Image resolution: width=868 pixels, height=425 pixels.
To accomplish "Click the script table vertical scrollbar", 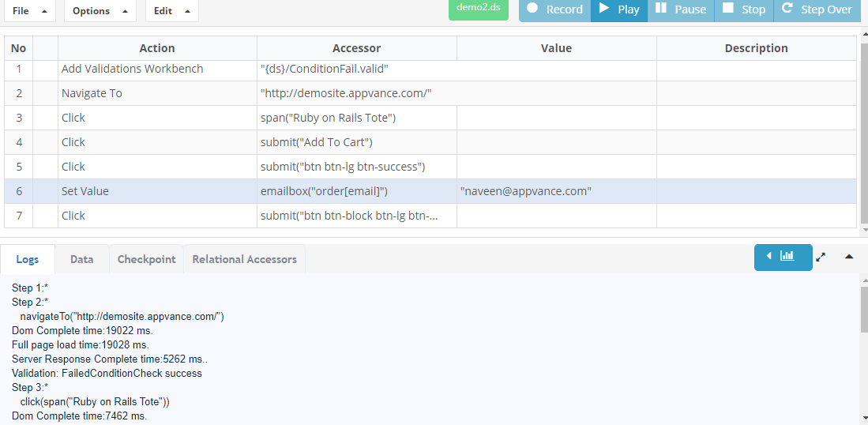I will pyautogui.click(x=865, y=132).
